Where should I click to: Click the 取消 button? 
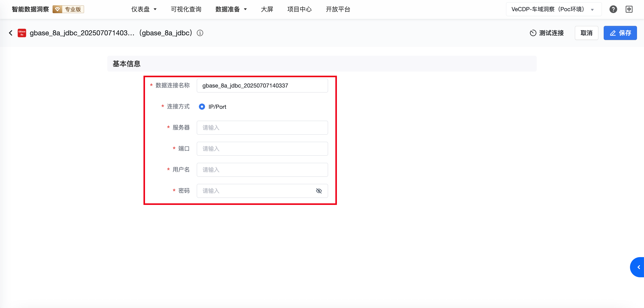pyautogui.click(x=586, y=33)
